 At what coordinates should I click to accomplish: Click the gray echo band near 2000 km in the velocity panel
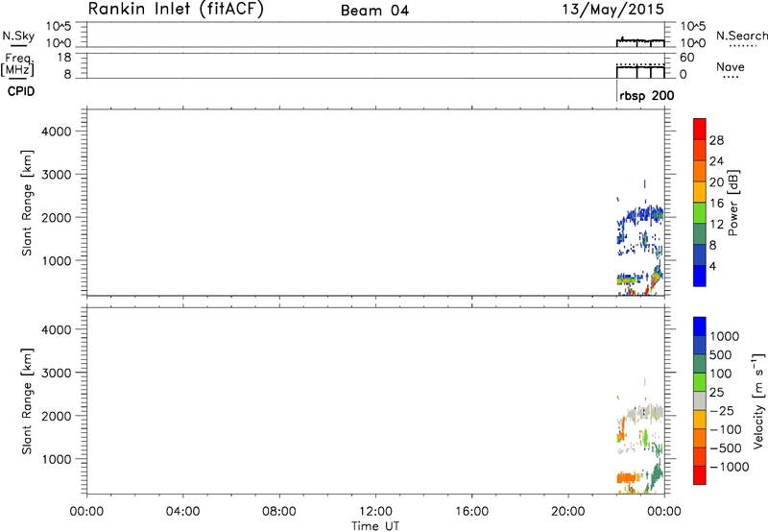point(645,413)
